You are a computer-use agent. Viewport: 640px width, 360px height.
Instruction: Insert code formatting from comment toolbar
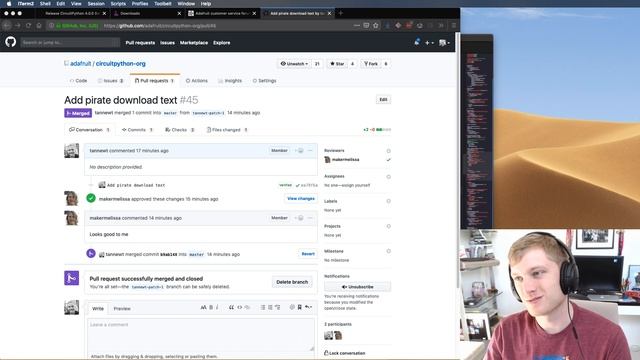pyautogui.click(x=240, y=307)
